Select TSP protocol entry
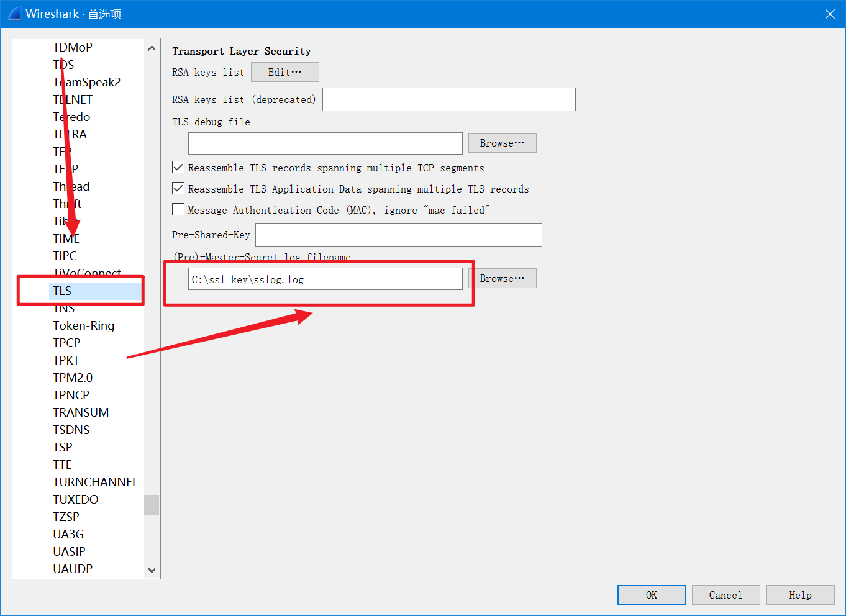 tap(63, 447)
